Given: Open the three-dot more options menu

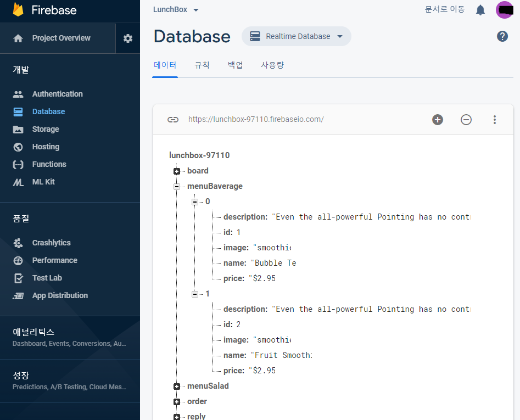Looking at the screenshot, I should point(494,120).
